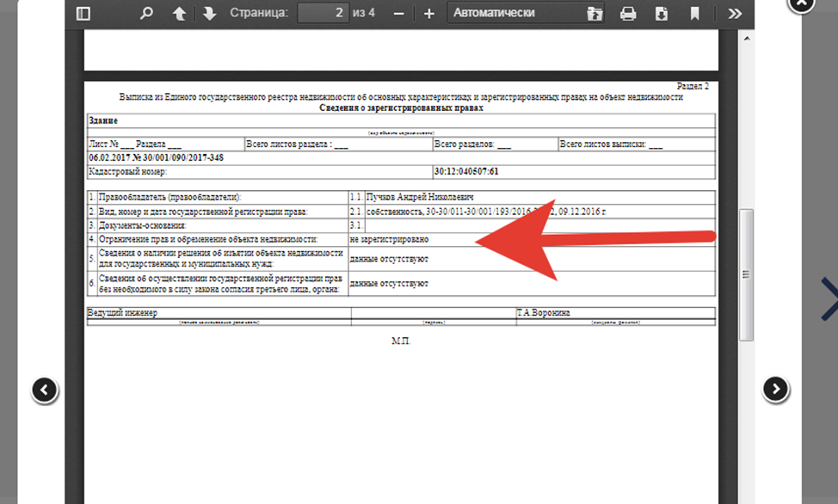Viewport: 838px width, 504px height.
Task: Download the PDF document
Action: point(661,14)
